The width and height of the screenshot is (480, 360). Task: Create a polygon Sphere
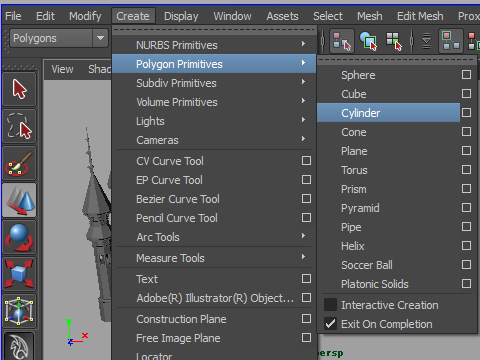(x=389, y=75)
